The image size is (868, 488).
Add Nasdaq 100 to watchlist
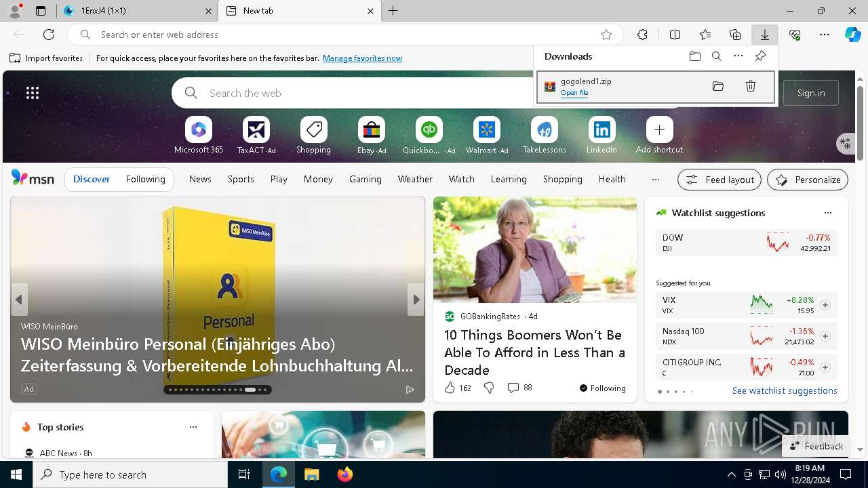(825, 336)
